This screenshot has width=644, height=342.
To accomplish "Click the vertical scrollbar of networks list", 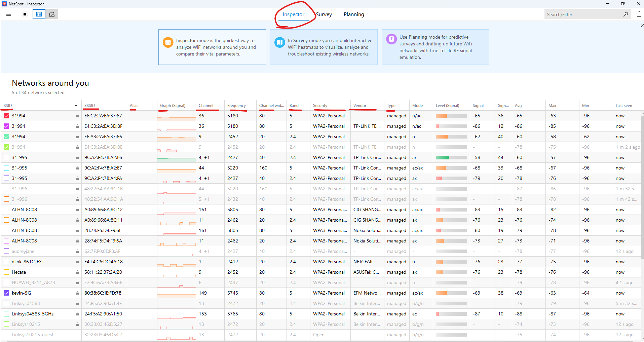I will coord(642,188).
